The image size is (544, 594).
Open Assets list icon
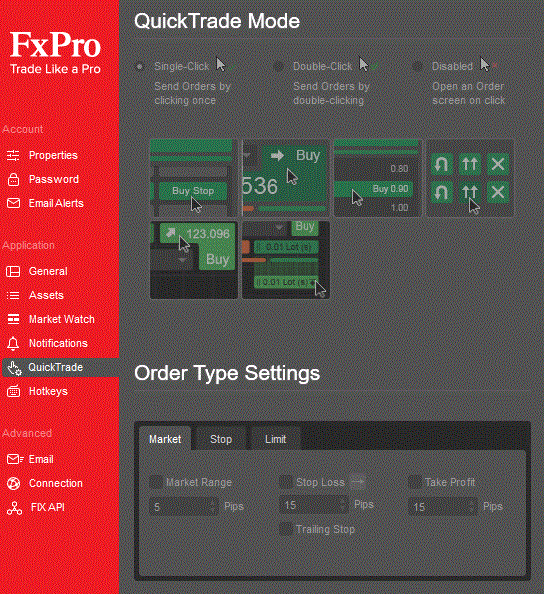click(13, 295)
